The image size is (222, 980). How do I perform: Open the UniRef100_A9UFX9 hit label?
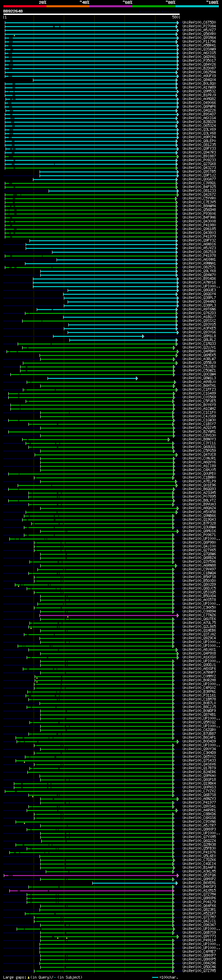(199, 76)
